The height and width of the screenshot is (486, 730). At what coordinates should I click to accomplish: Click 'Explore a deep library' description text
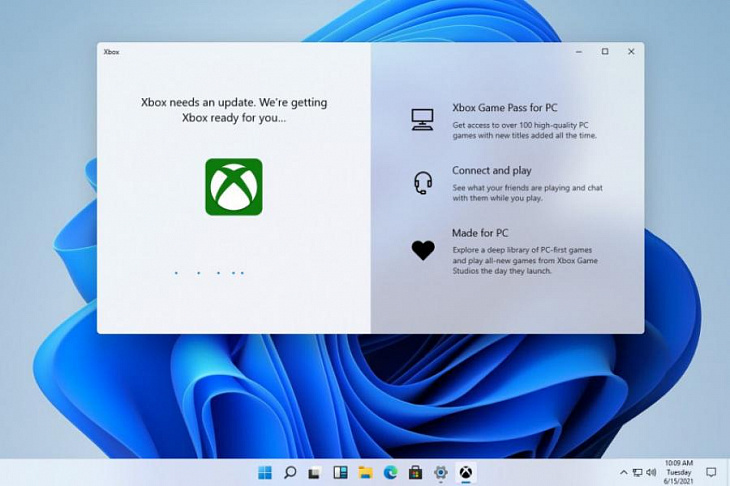coord(525,260)
